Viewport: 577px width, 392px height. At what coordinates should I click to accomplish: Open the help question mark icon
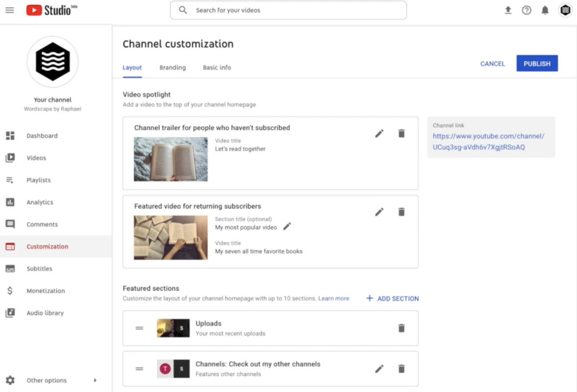click(x=527, y=10)
